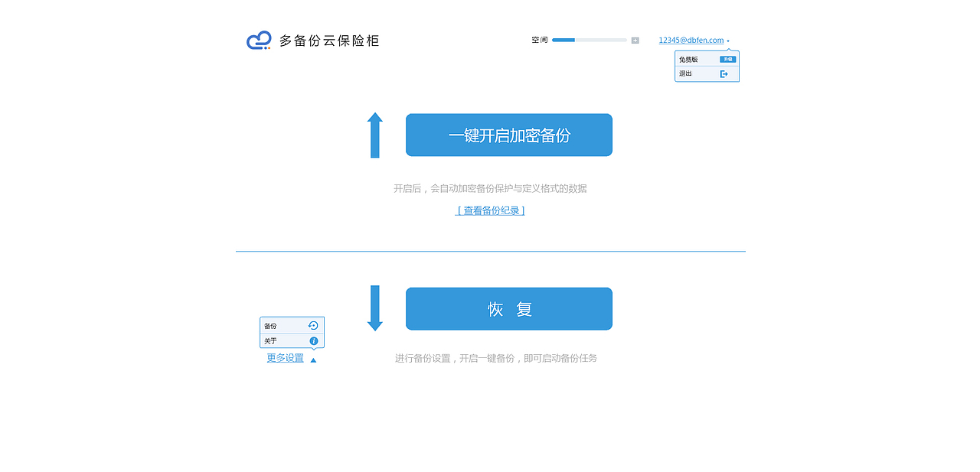Click the 升级 upgrade badge in account menu
This screenshot has width=980, height=472.
click(x=727, y=57)
